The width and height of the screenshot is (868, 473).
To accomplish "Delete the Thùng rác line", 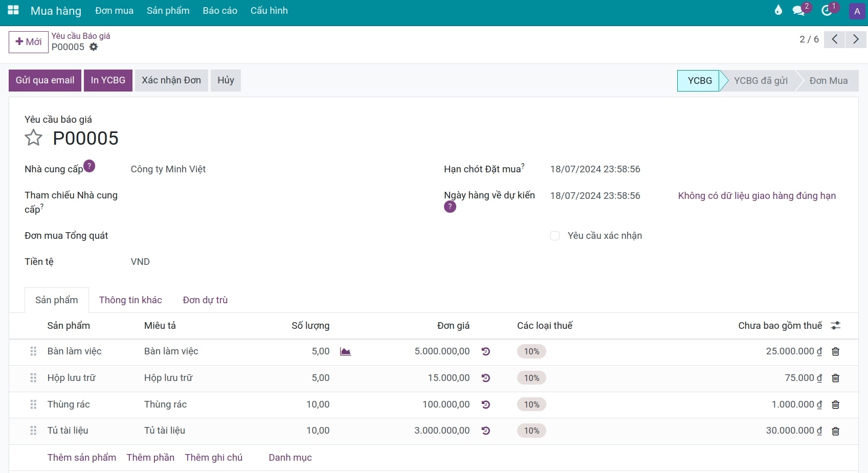I will (836, 404).
